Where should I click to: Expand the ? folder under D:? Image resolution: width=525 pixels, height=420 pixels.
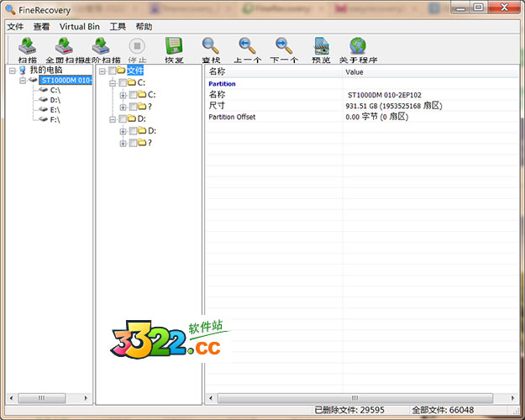click(x=123, y=144)
